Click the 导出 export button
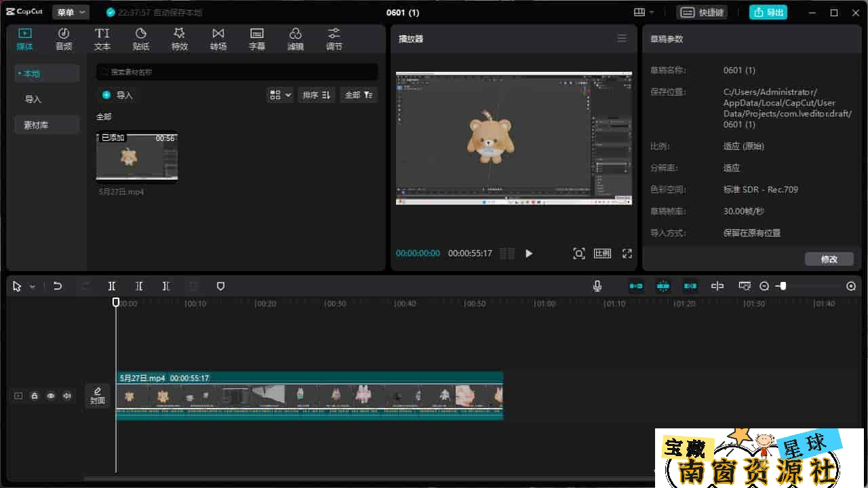868x488 pixels. 768,12
